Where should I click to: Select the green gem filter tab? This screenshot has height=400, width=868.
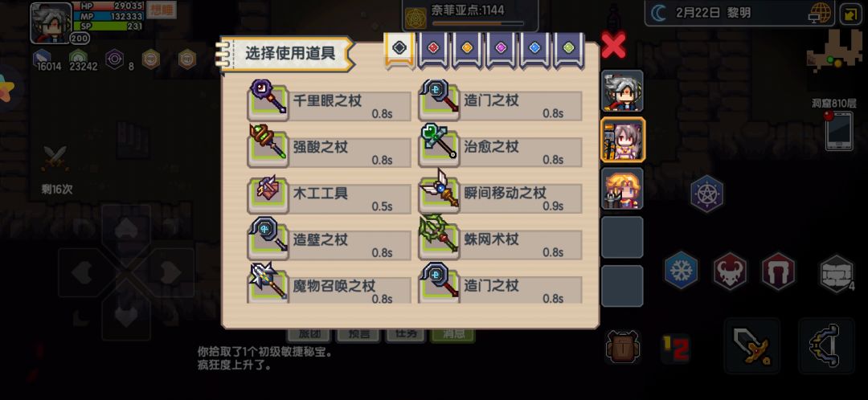coord(568,49)
